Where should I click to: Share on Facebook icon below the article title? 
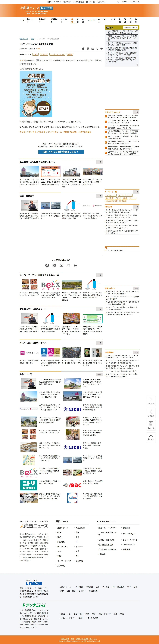[83, 48]
